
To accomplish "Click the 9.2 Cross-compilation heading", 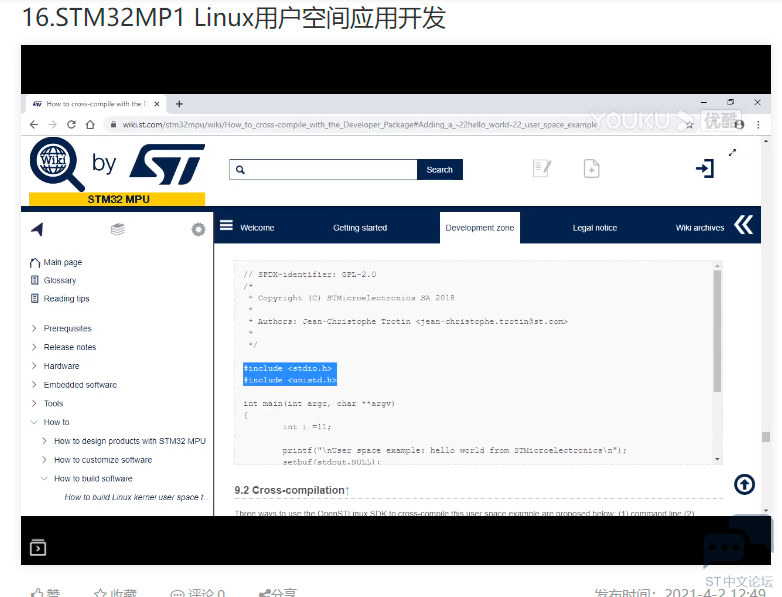I will 289,490.
